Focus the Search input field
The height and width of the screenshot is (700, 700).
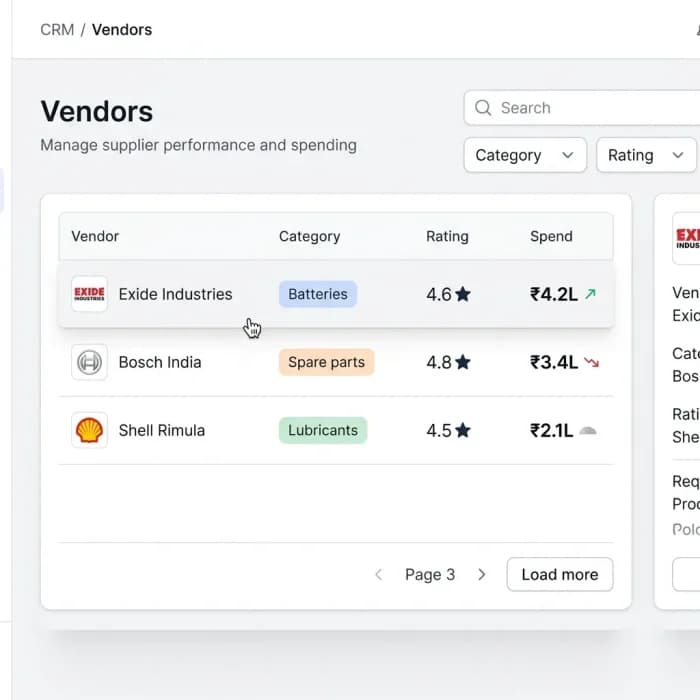[x=582, y=108]
